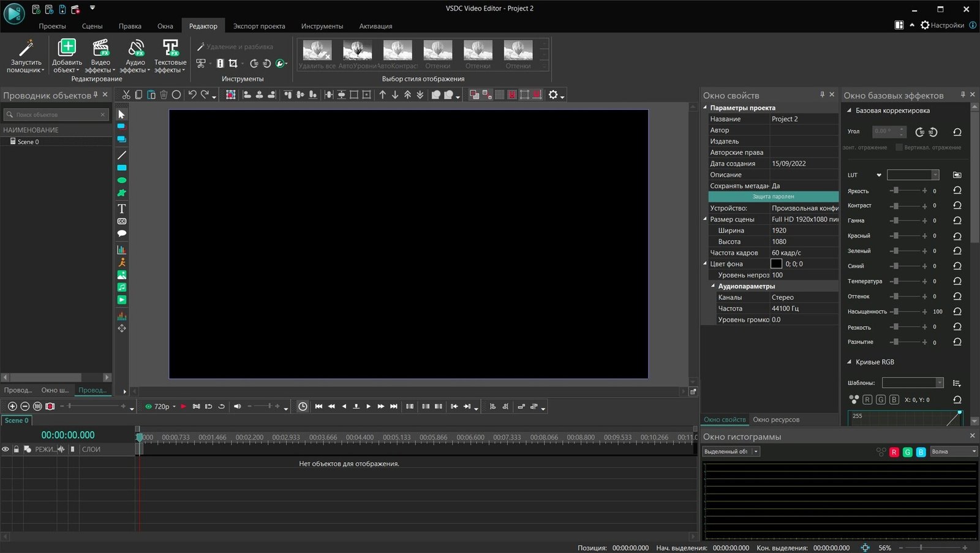Toggle the green G channel in histogram
Image resolution: width=980 pixels, height=553 pixels.
coord(908,452)
